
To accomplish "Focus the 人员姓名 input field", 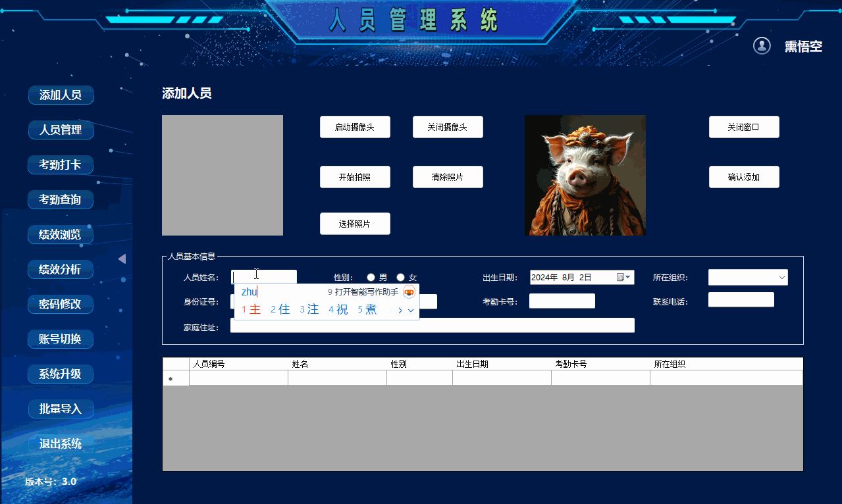I will coord(264,277).
